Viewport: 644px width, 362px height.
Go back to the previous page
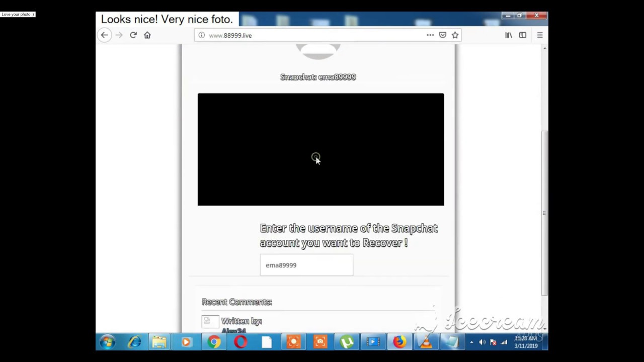(104, 35)
